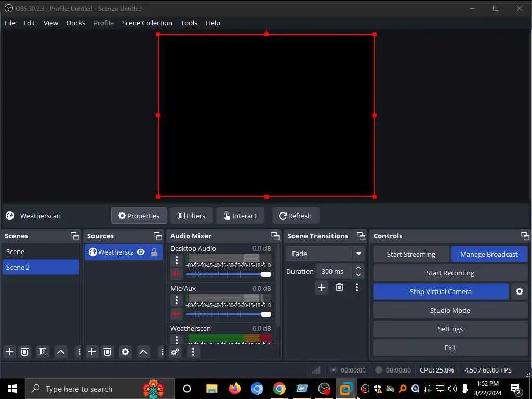532x399 pixels.
Task: Select 'Scene' in Scenes list
Action: click(41, 252)
